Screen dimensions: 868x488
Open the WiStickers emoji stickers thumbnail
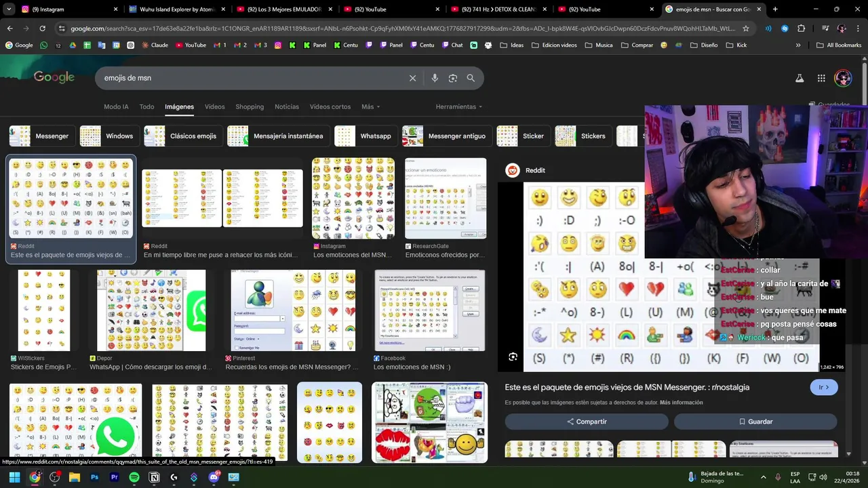tap(44, 310)
